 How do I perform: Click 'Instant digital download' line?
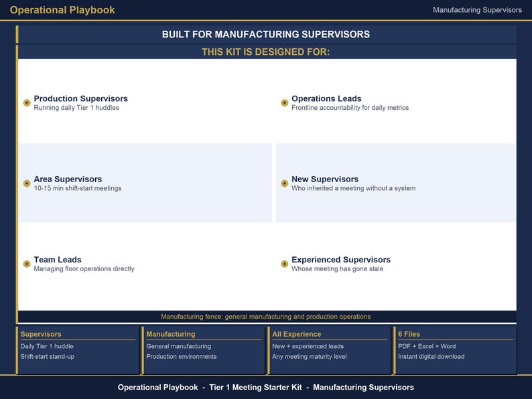tap(431, 357)
